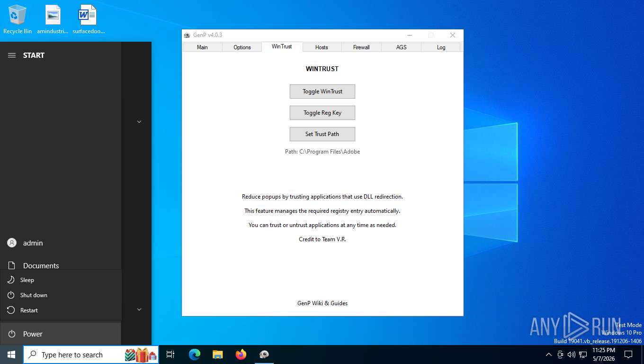
Task: Click the GenP skull taskbar icon
Action: (x=264, y=355)
